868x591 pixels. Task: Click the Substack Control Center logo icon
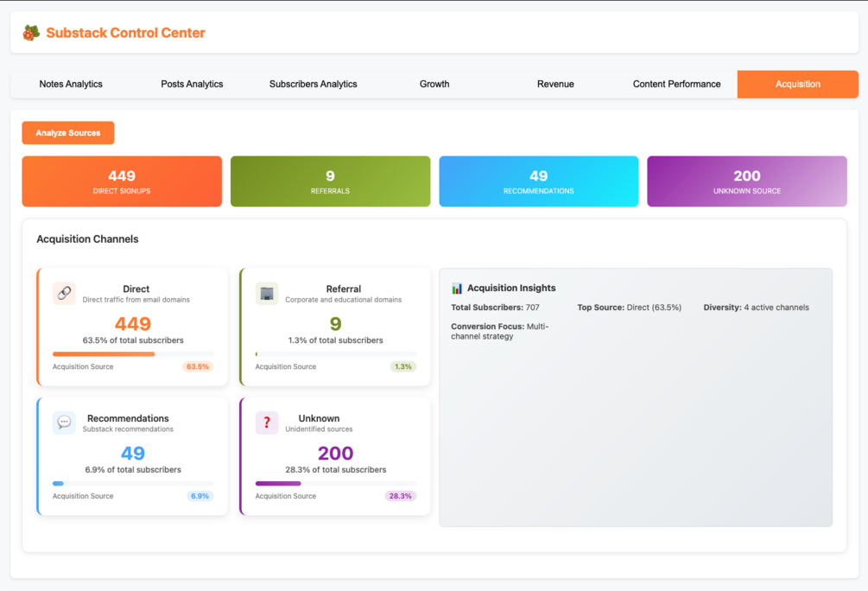pyautogui.click(x=31, y=33)
